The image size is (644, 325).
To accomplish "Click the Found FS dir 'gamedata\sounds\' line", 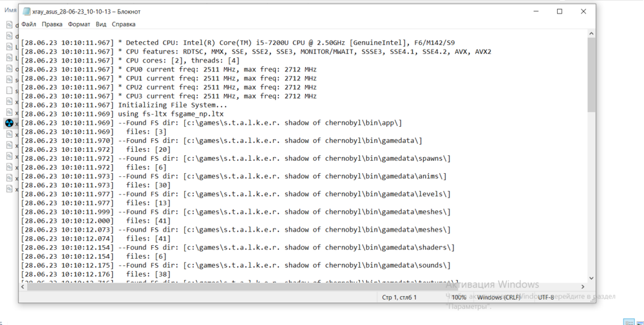I will click(x=236, y=266).
